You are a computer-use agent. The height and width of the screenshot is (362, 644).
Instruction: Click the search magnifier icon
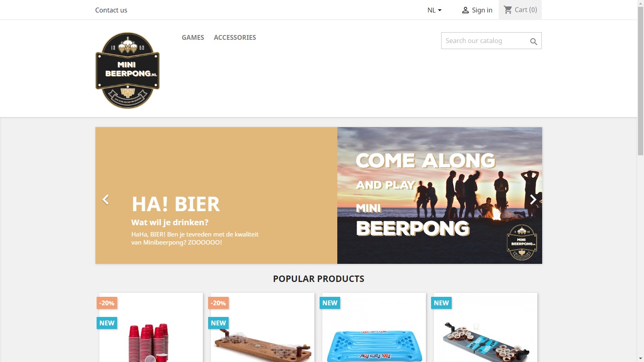(533, 41)
